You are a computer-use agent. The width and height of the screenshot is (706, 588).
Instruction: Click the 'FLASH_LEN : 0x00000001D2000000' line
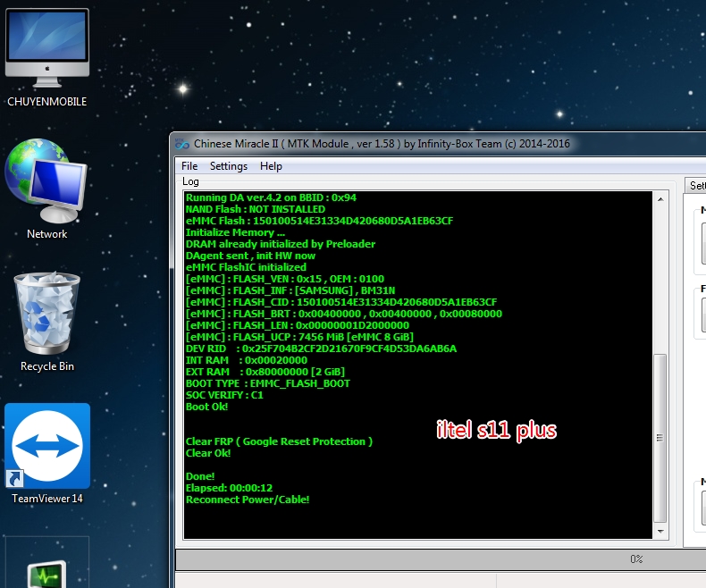point(298,325)
